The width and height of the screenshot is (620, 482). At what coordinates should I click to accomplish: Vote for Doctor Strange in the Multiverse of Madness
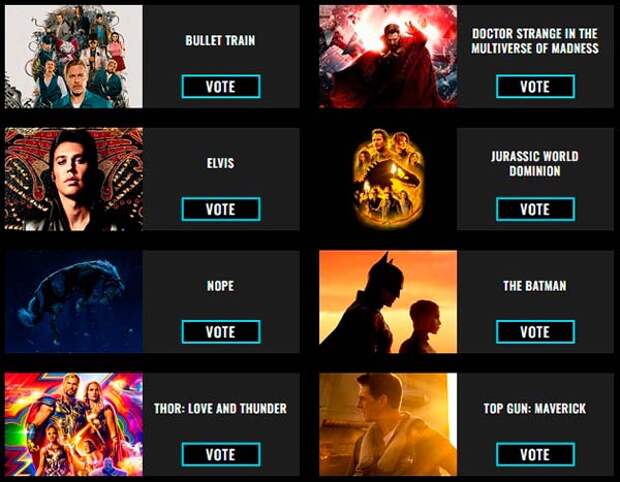point(535,87)
